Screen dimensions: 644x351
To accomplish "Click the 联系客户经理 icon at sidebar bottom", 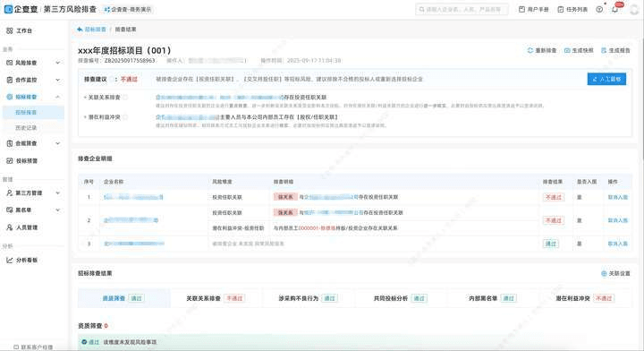I will coord(16,347).
